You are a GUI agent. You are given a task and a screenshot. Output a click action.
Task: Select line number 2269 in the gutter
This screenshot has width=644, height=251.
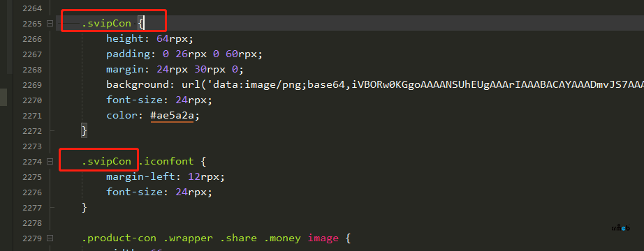point(33,85)
